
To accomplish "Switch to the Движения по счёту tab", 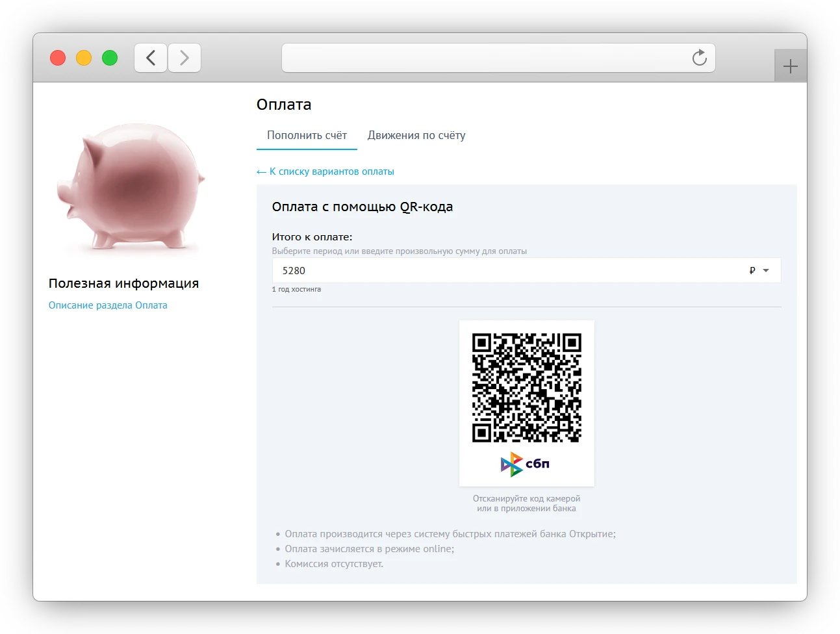I will coord(416,135).
